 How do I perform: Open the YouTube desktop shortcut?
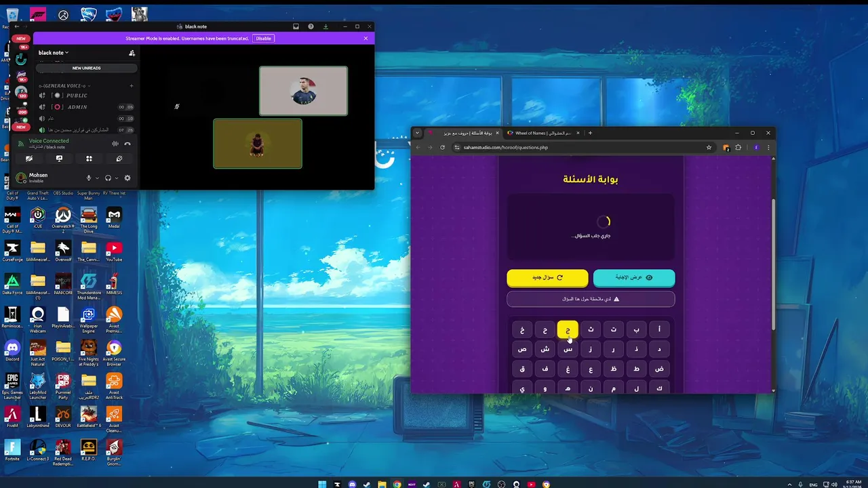pos(114,251)
